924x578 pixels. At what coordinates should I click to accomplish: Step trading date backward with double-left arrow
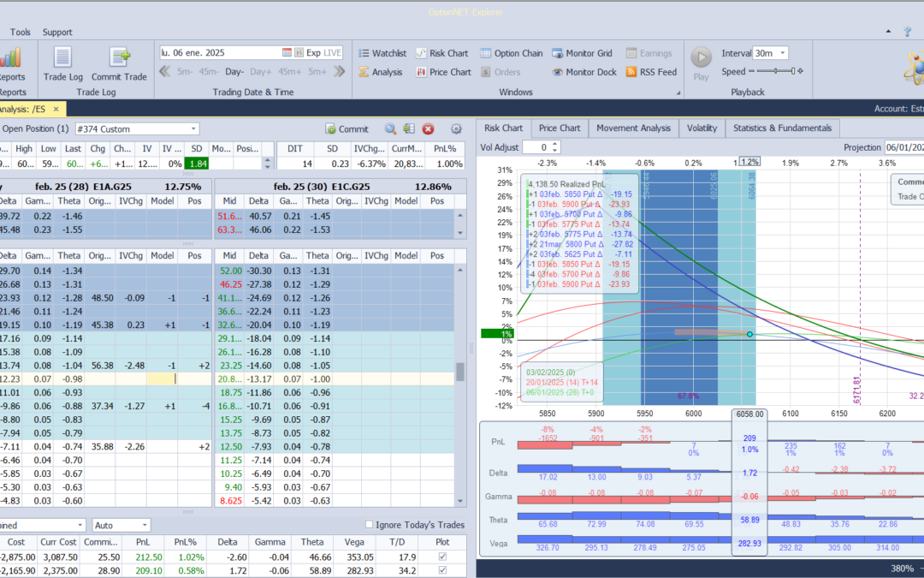(165, 71)
